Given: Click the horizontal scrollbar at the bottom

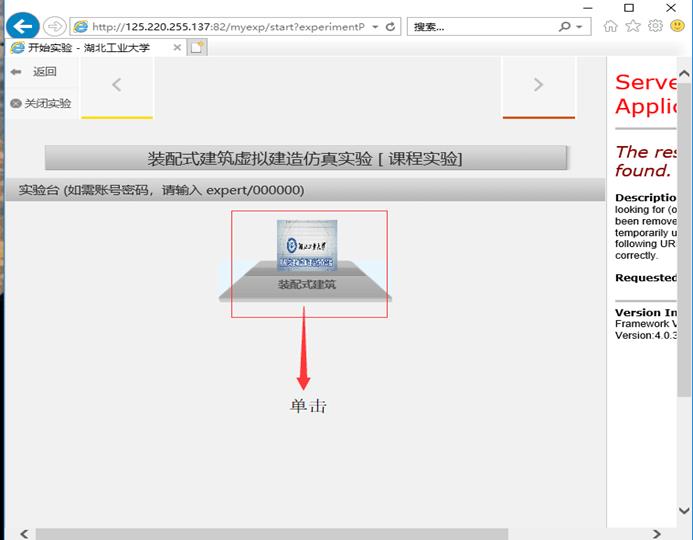Looking at the screenshot, I should coord(270,534).
